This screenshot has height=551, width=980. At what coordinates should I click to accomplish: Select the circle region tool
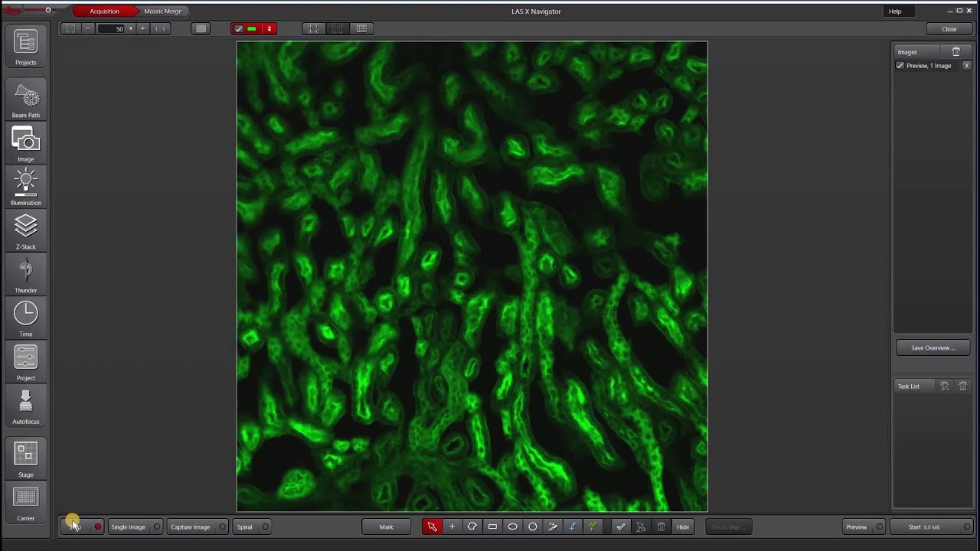coord(532,527)
